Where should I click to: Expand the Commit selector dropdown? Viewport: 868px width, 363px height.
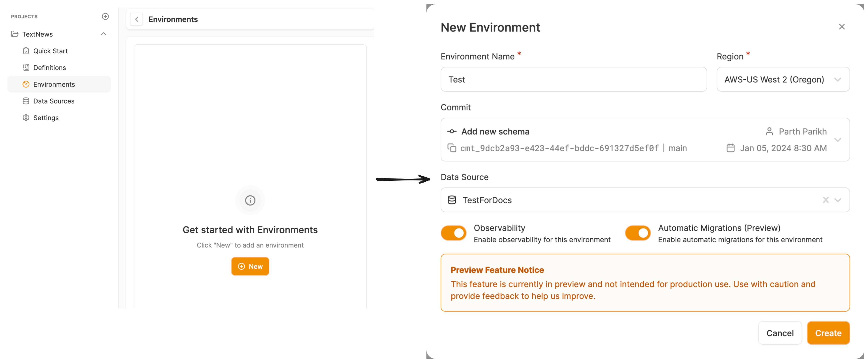[x=838, y=140]
